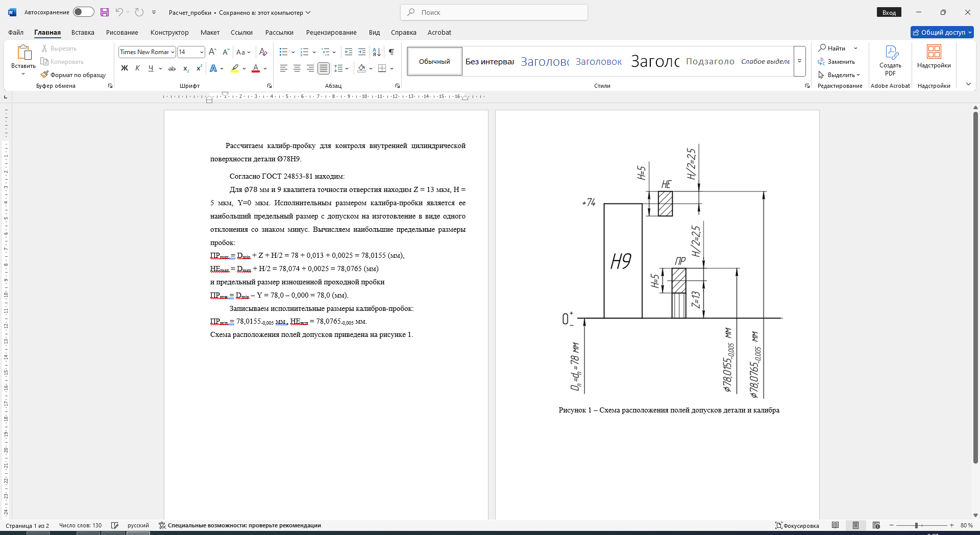Toggle Italic (К) formatting

[138, 68]
